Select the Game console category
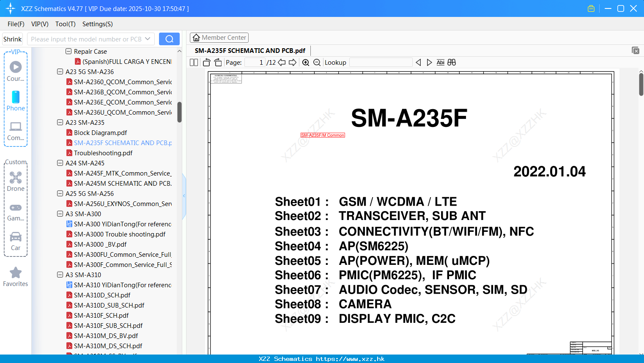The height and width of the screenshot is (363, 644). (16, 212)
